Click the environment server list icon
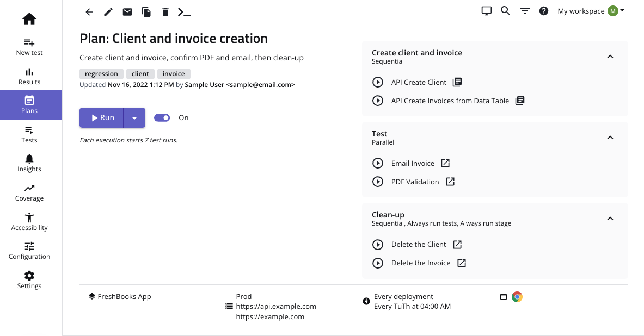 229,306
